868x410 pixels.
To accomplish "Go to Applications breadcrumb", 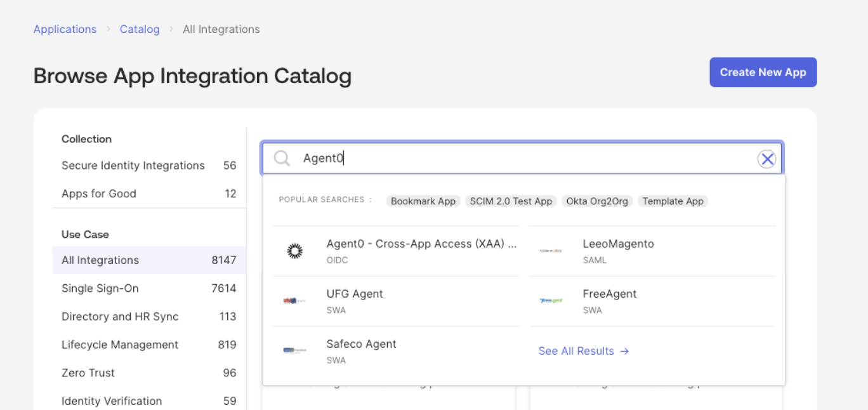I will click(65, 29).
